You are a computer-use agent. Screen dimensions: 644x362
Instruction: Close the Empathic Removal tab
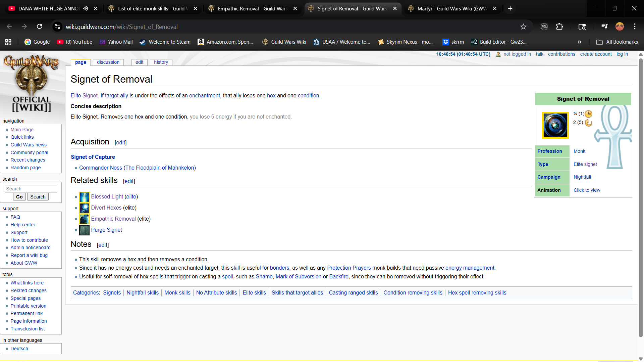point(295,8)
